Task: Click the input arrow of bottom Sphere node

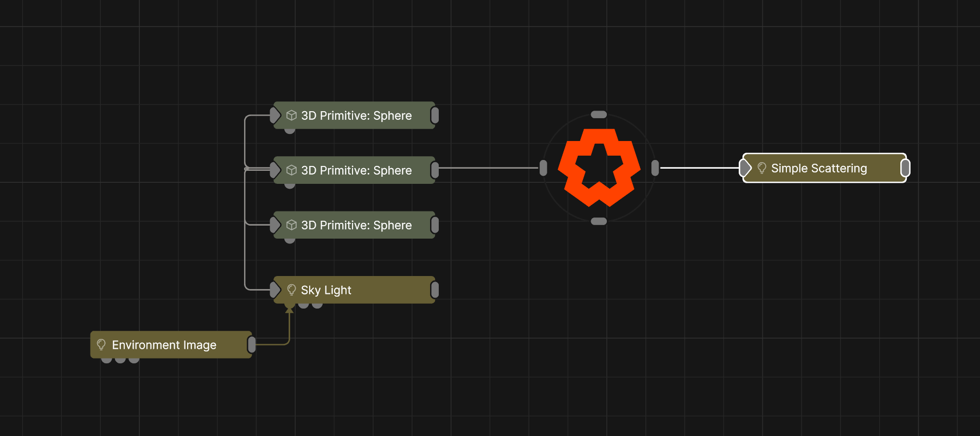Action: pos(275,225)
